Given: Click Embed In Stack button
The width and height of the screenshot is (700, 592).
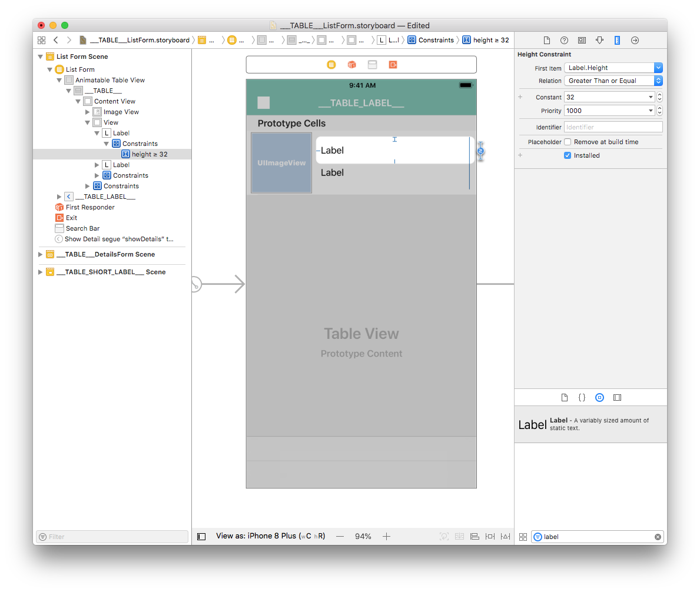Looking at the screenshot, I should click(459, 536).
